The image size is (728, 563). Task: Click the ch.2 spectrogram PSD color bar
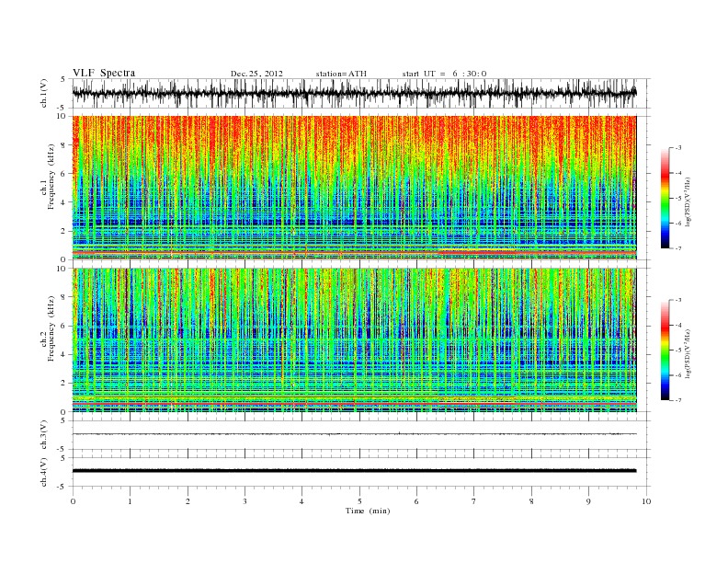point(665,350)
